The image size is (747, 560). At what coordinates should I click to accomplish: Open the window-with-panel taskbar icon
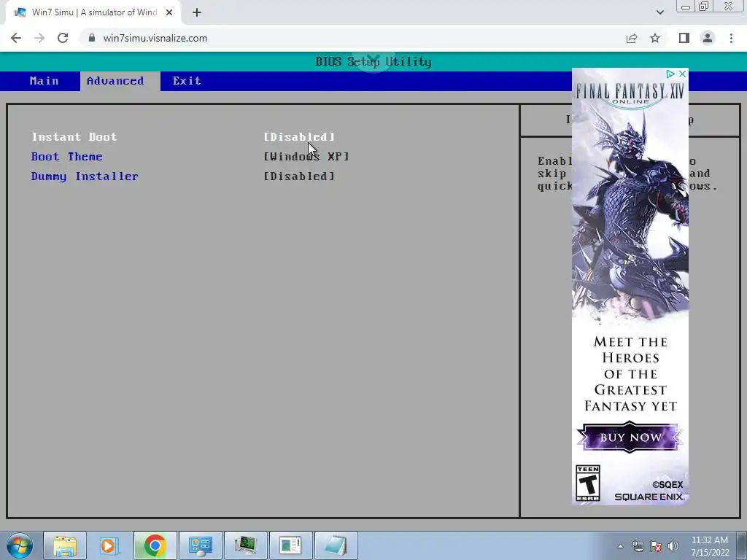tap(290, 545)
